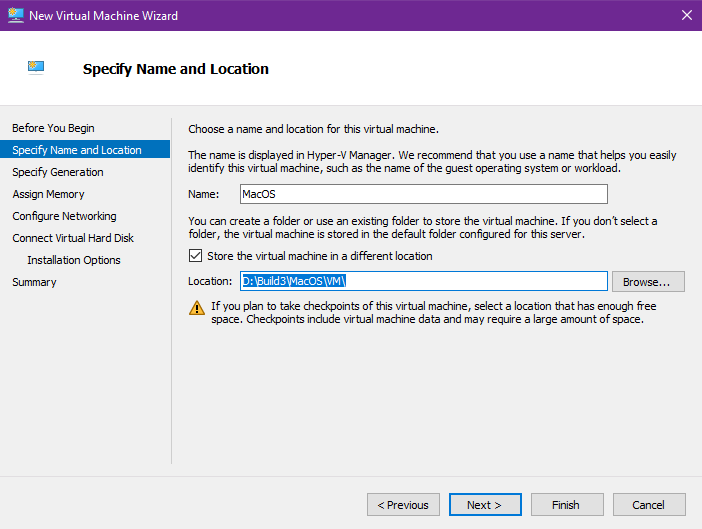
Task: Go to the Before You Begin step
Action: pyautogui.click(x=53, y=128)
